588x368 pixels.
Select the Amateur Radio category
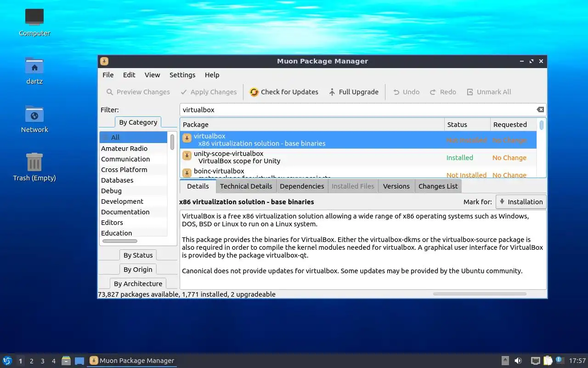coord(134,149)
